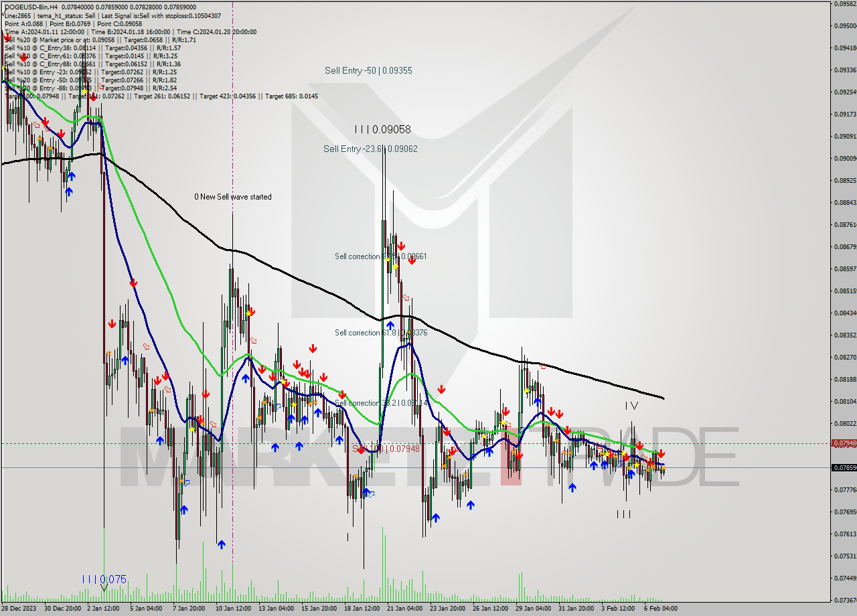Click the '21 Jan 04:00' time label
857x616 pixels.
404,608
